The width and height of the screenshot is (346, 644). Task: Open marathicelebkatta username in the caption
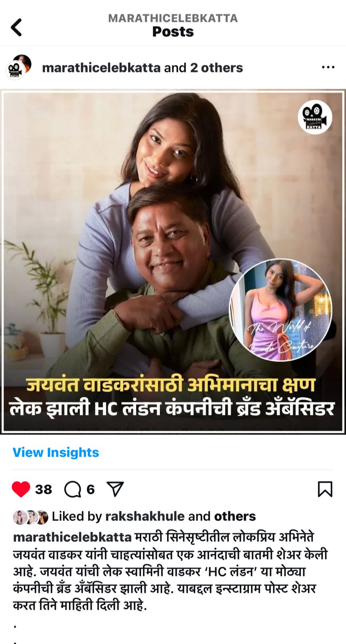point(73,537)
